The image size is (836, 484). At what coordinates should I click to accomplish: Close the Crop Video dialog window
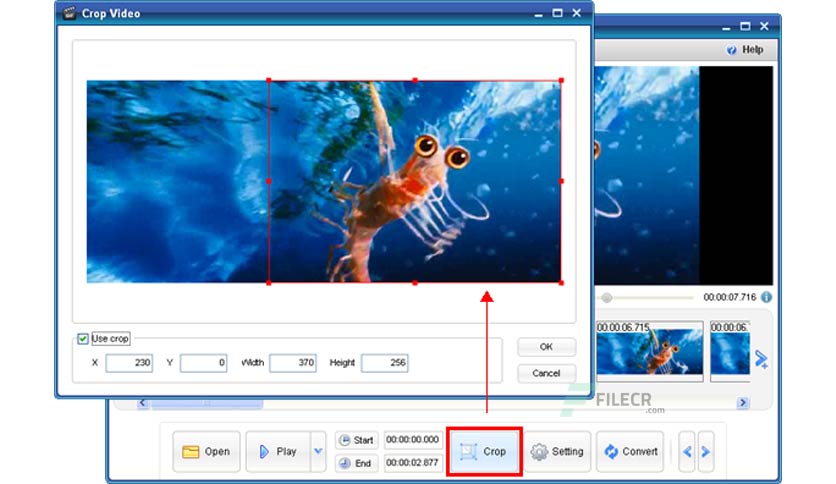coord(576,13)
